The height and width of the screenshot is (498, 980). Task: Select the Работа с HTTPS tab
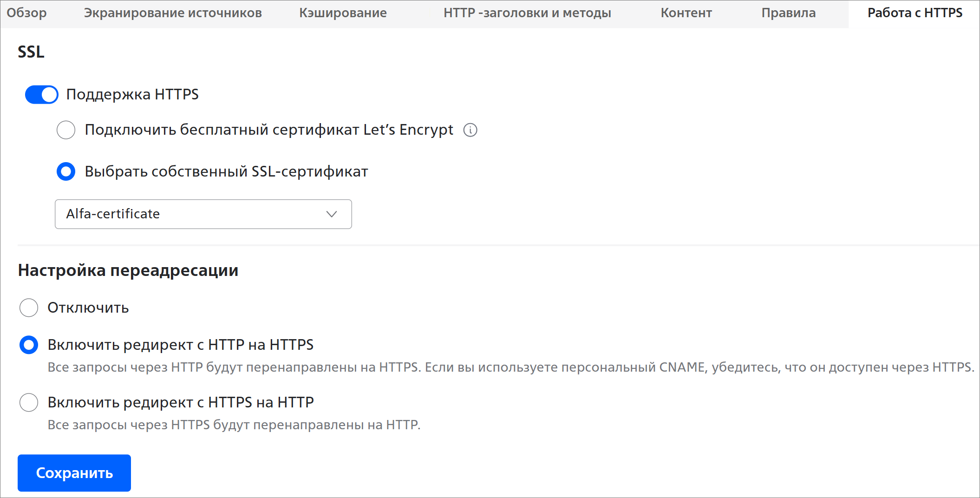click(915, 13)
